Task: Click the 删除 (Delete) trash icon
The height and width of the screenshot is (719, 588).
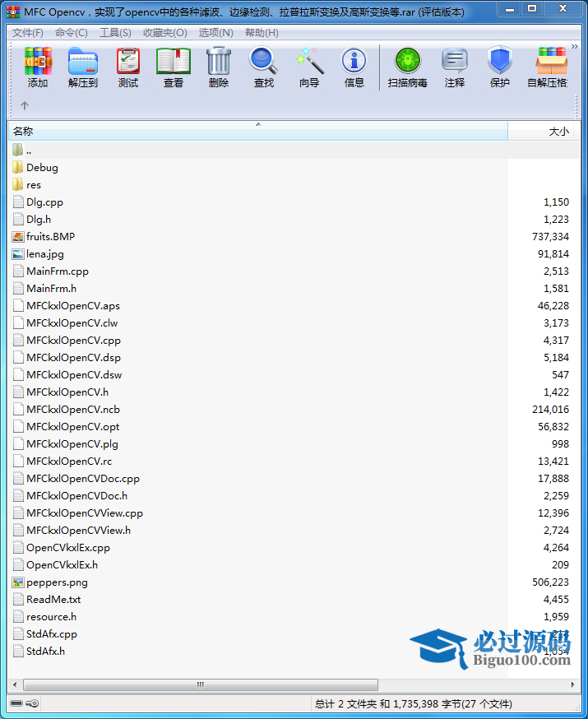Action: 219,61
